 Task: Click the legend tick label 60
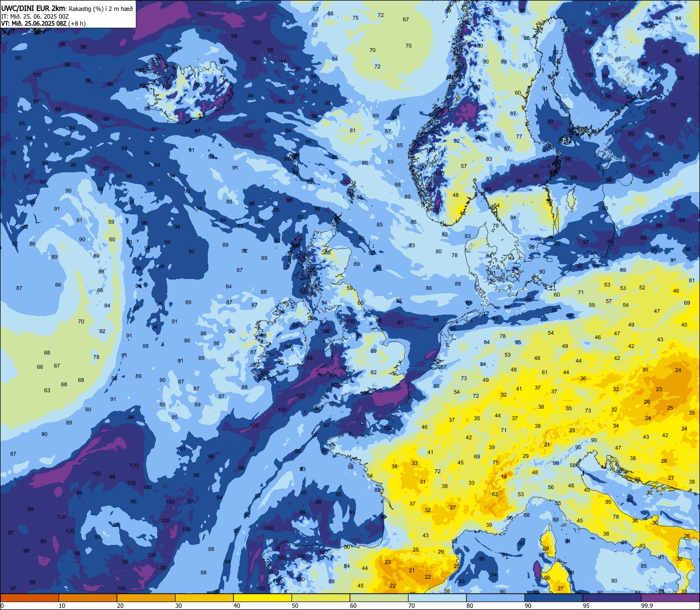coord(353,606)
